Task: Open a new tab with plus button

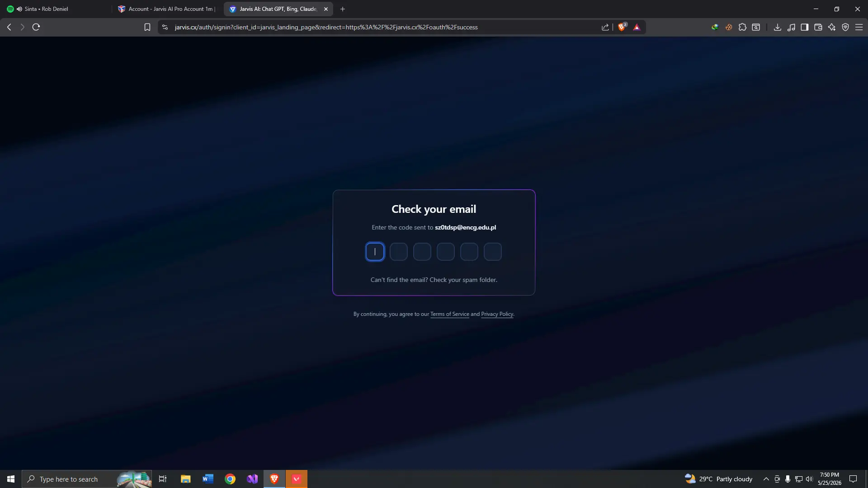Action: 343,9
